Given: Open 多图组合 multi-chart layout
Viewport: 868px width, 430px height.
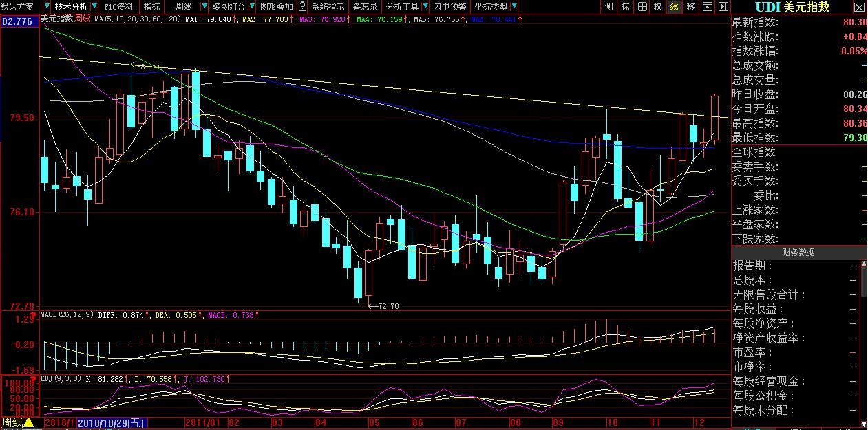Looking at the screenshot, I should tap(228, 7).
